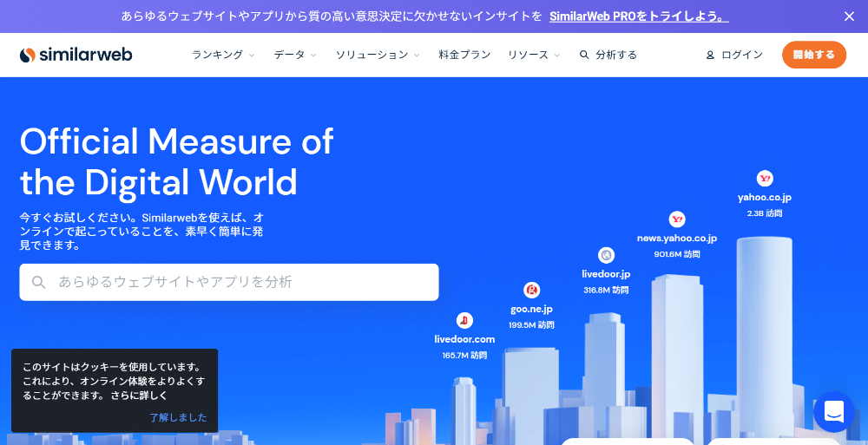Open the リソース menu
This screenshot has width=868, height=445.
528,55
